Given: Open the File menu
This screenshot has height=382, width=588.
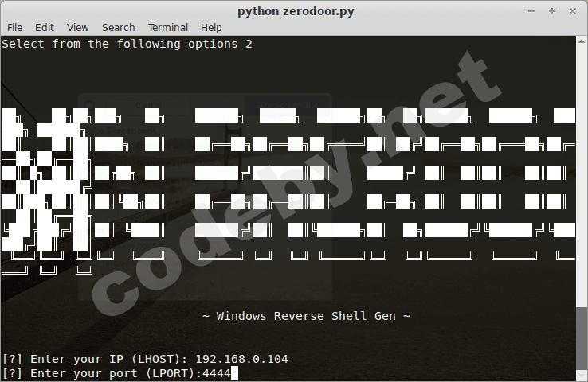Looking at the screenshot, I should [x=14, y=28].
